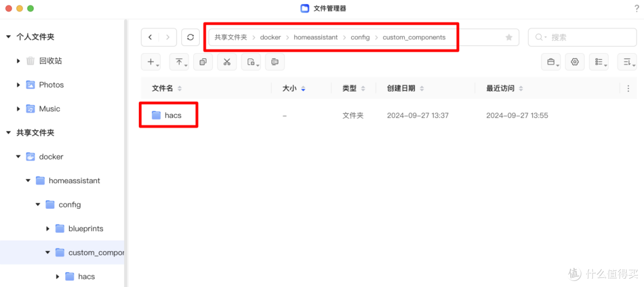The width and height of the screenshot is (644, 287).
Task: Click 共享文件夹 in the breadcrumb path
Action: coord(230,38)
